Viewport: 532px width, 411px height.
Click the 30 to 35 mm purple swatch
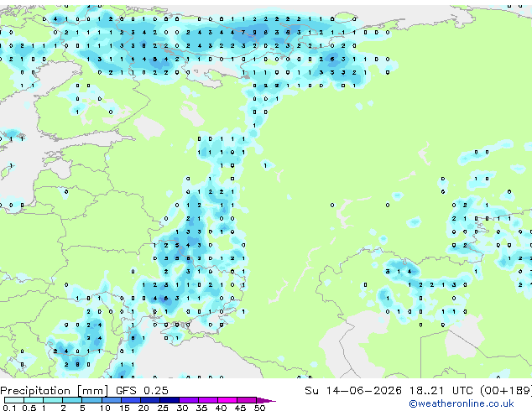click(188, 400)
